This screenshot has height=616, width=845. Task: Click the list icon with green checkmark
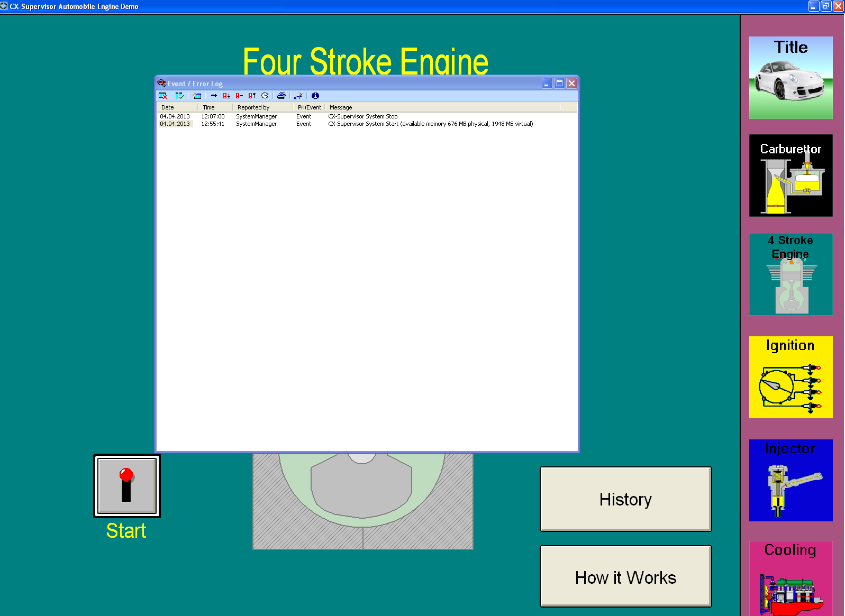click(x=180, y=96)
